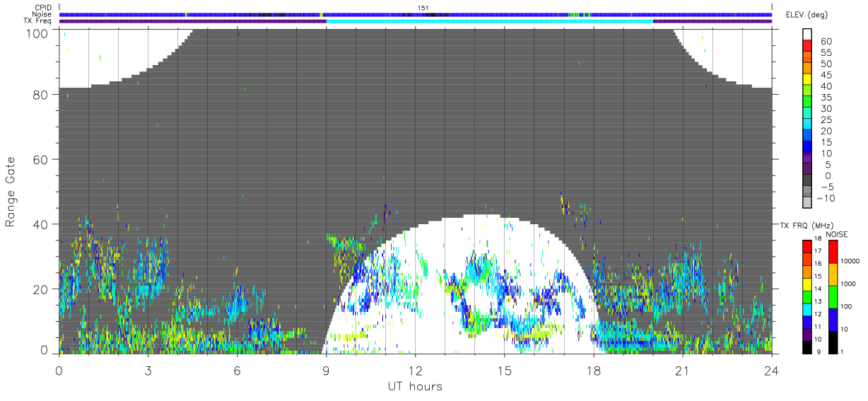Click Range Gate tick label 100
Image resolution: width=868 pixels, height=401 pixels.
pyautogui.click(x=39, y=33)
